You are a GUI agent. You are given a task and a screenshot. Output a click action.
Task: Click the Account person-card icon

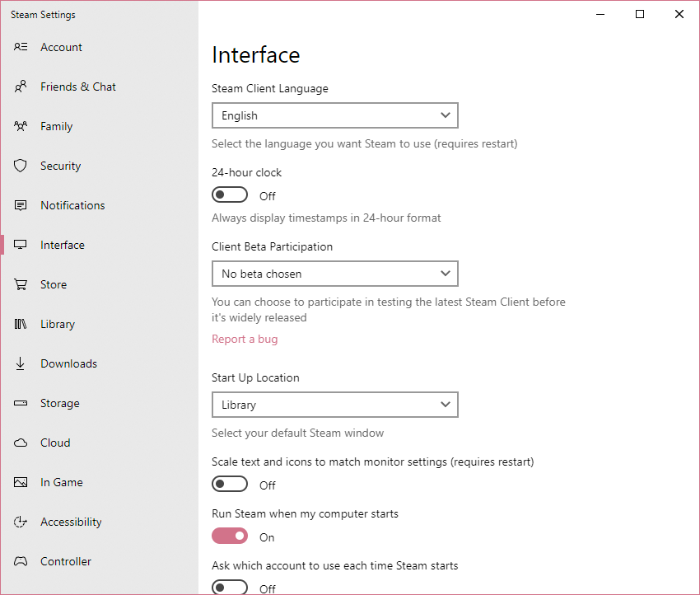[21, 47]
